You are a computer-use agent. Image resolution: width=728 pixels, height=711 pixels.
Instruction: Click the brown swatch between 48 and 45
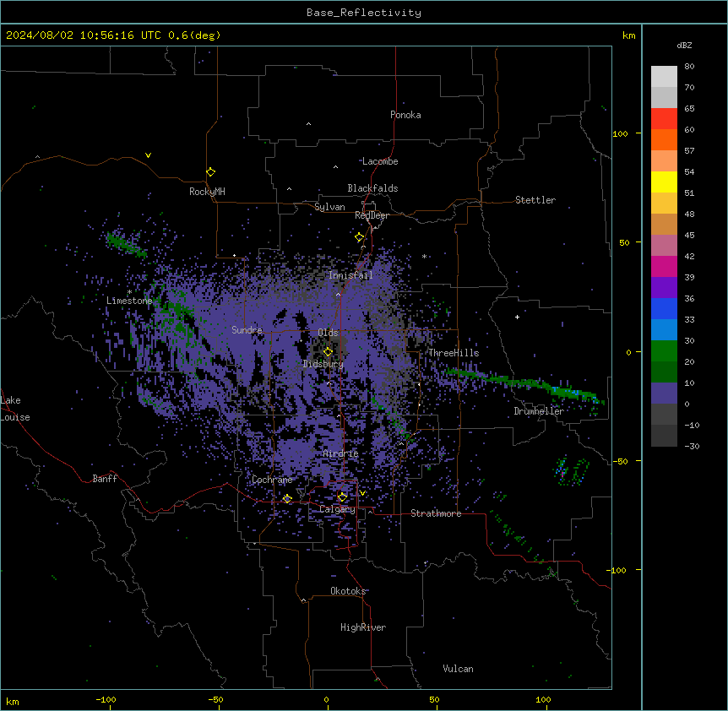pos(664,224)
